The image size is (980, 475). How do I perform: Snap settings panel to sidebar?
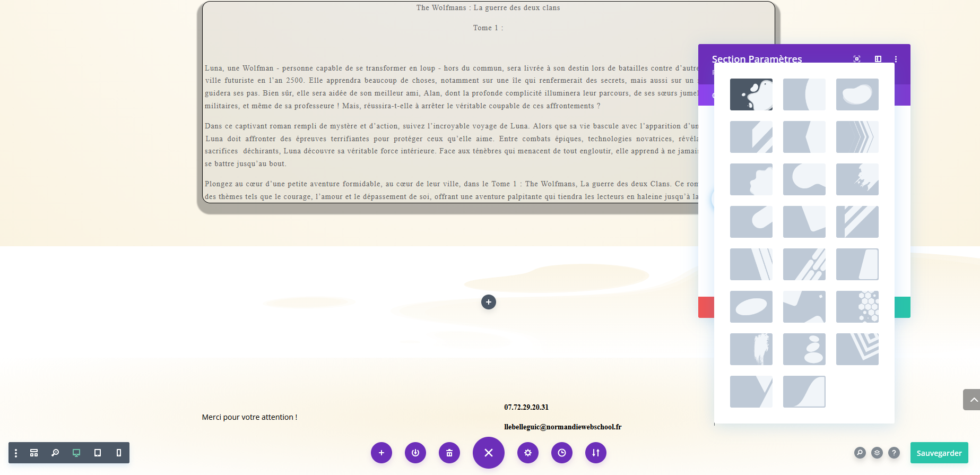(878, 59)
